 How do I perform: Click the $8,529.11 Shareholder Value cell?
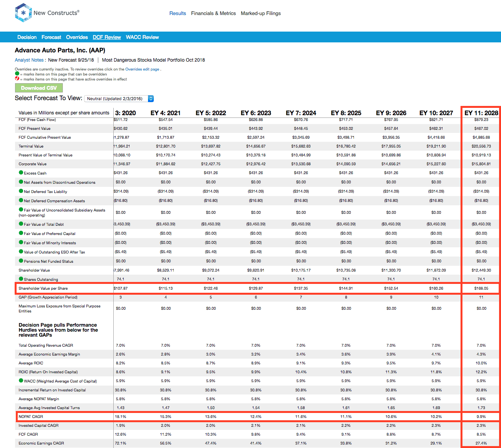166,270
